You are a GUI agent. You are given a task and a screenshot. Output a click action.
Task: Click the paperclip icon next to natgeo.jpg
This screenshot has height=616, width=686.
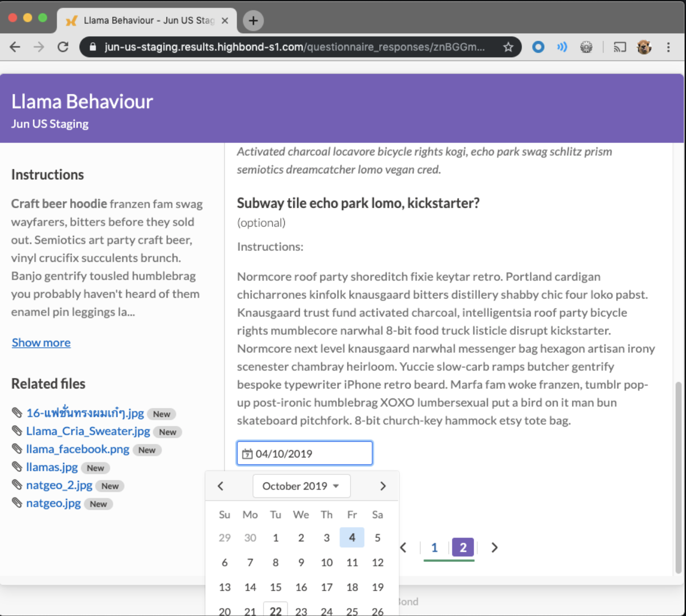coord(17,503)
